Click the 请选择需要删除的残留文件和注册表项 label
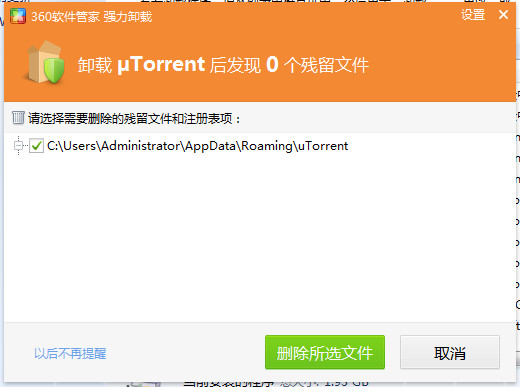520x387 pixels. (x=134, y=118)
